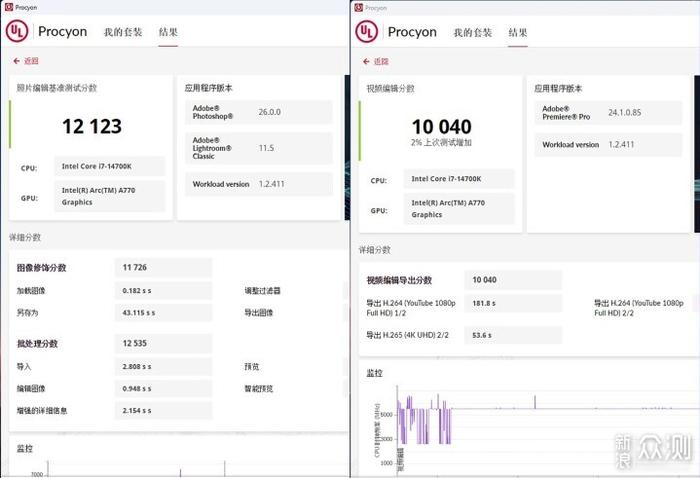This screenshot has height=478, width=700.
Task: Open 我的套装 tab in right window
Action: click(x=473, y=32)
